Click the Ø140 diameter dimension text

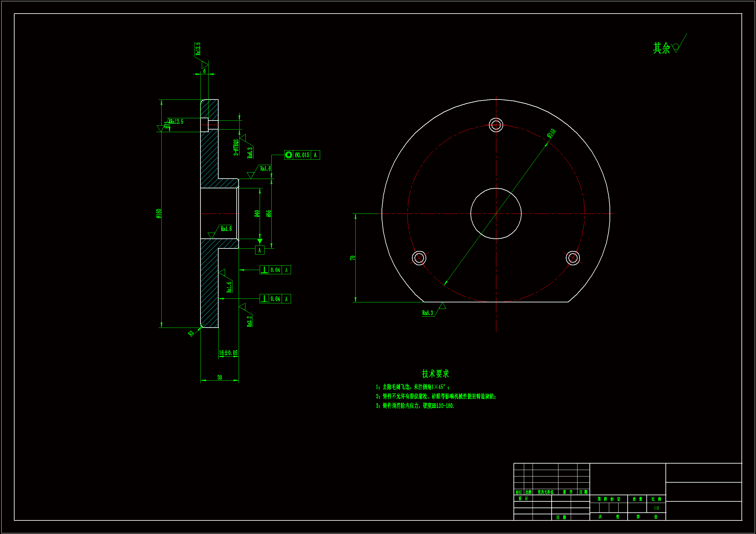click(x=551, y=133)
